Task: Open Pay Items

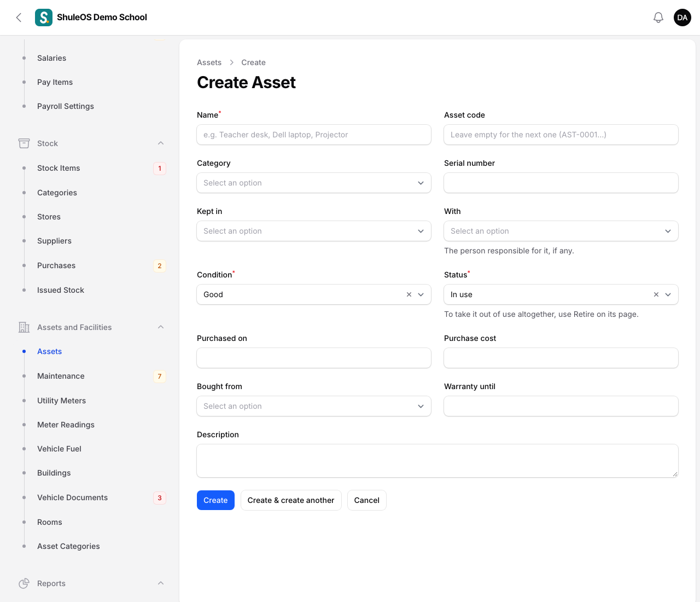Action: [55, 82]
